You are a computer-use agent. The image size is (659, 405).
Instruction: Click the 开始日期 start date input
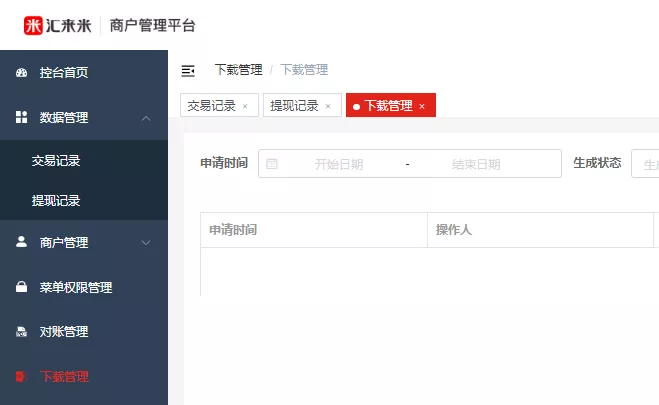339,164
